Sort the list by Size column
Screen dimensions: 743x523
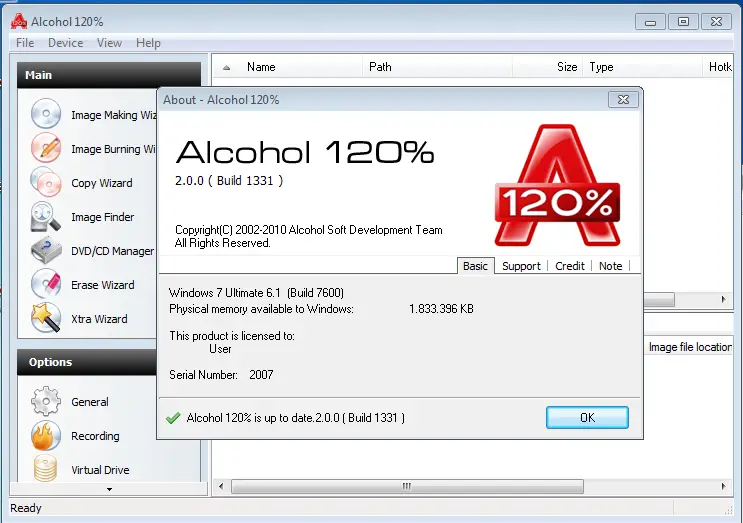547,67
